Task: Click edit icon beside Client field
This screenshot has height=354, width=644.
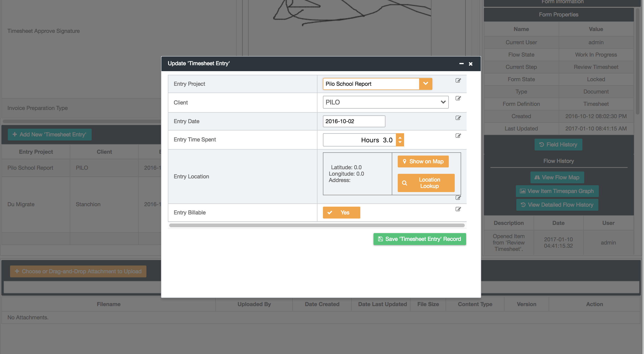Action: (x=458, y=98)
